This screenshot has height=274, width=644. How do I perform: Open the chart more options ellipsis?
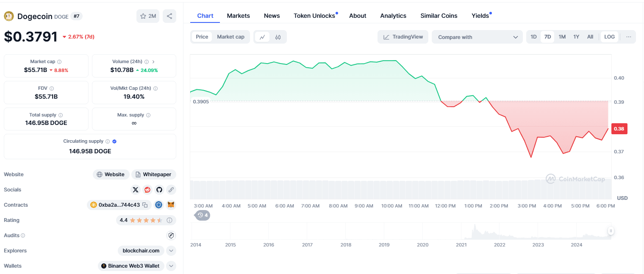pyautogui.click(x=629, y=37)
